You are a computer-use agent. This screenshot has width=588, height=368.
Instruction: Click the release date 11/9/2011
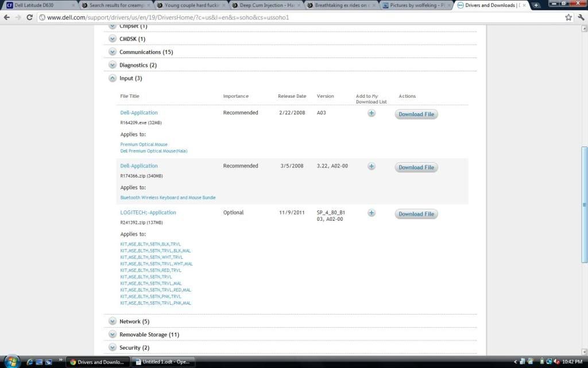[x=292, y=213]
